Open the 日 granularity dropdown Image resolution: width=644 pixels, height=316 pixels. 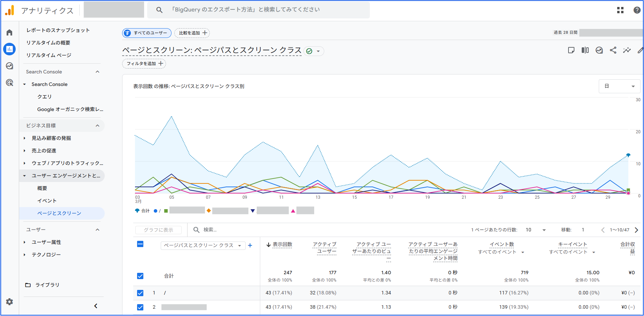coord(619,86)
